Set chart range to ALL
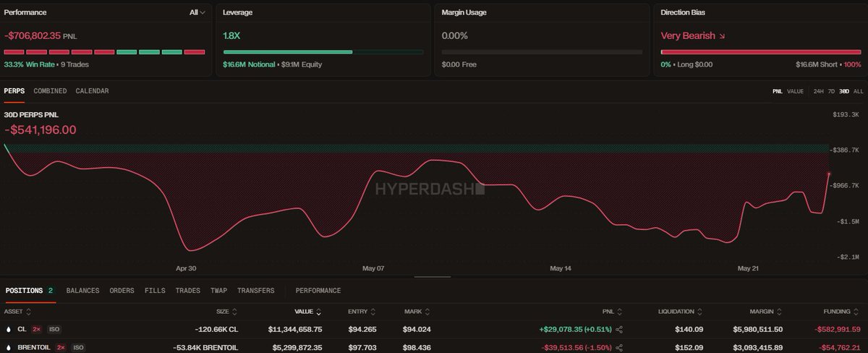 click(858, 91)
